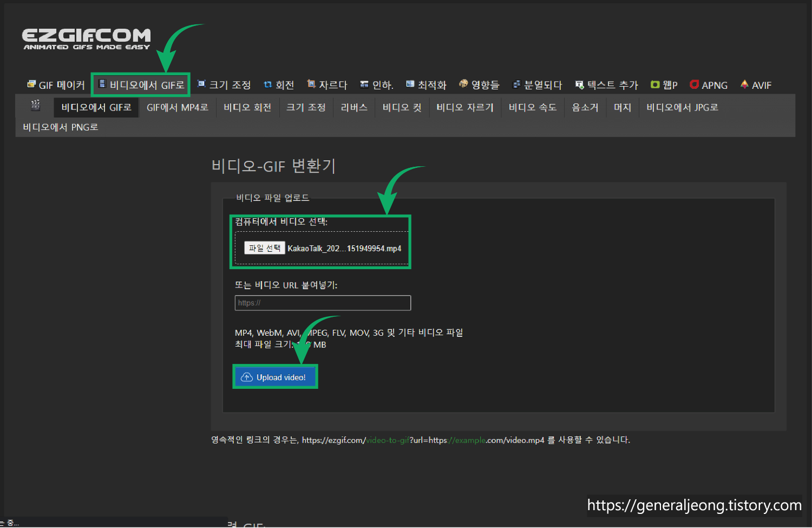The image size is (812, 528).
Task: Click the Upload video! button
Action: coord(275,377)
